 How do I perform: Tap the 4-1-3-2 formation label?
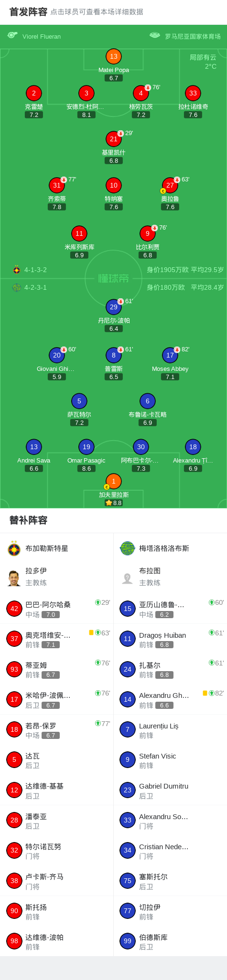click(35, 270)
